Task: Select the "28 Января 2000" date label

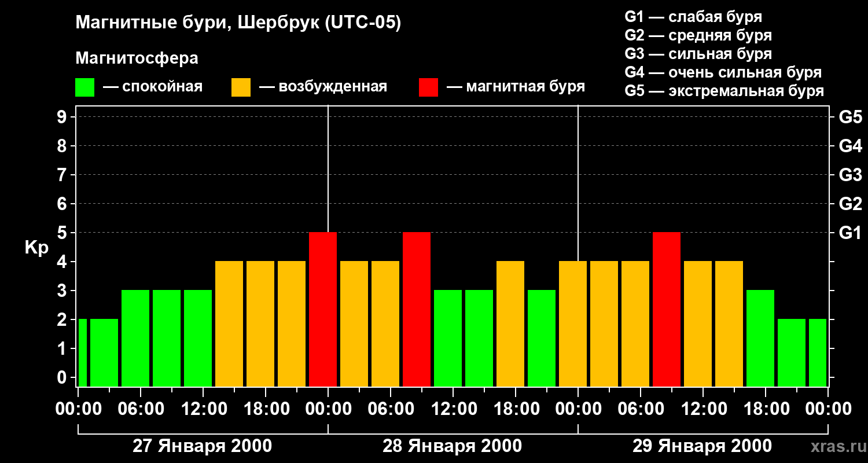Action: [x=452, y=446]
